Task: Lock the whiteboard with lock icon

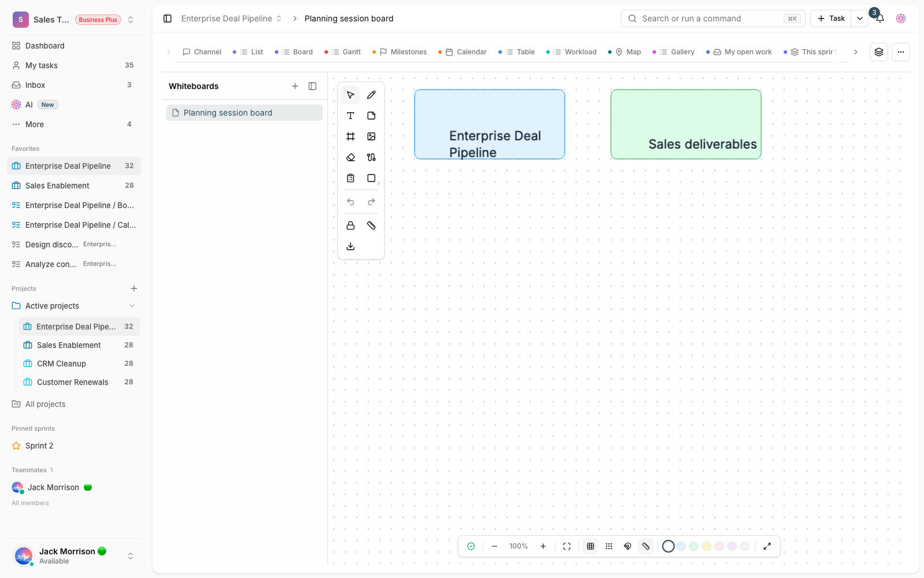Action: point(351,225)
